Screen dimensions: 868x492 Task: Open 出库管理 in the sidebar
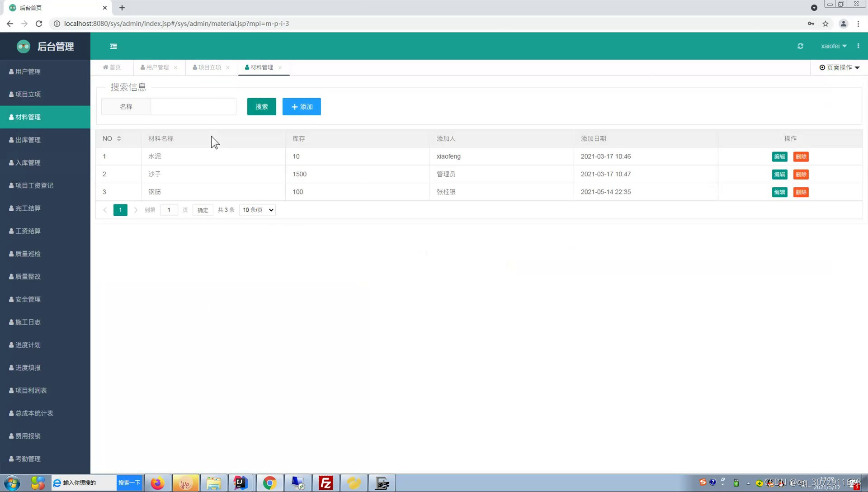(x=45, y=140)
